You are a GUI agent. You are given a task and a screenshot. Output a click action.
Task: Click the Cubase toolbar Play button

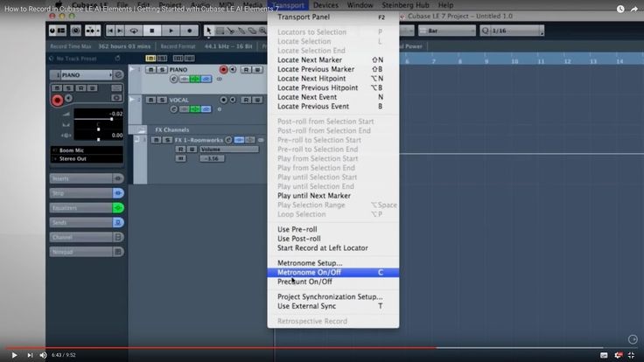tap(171, 31)
